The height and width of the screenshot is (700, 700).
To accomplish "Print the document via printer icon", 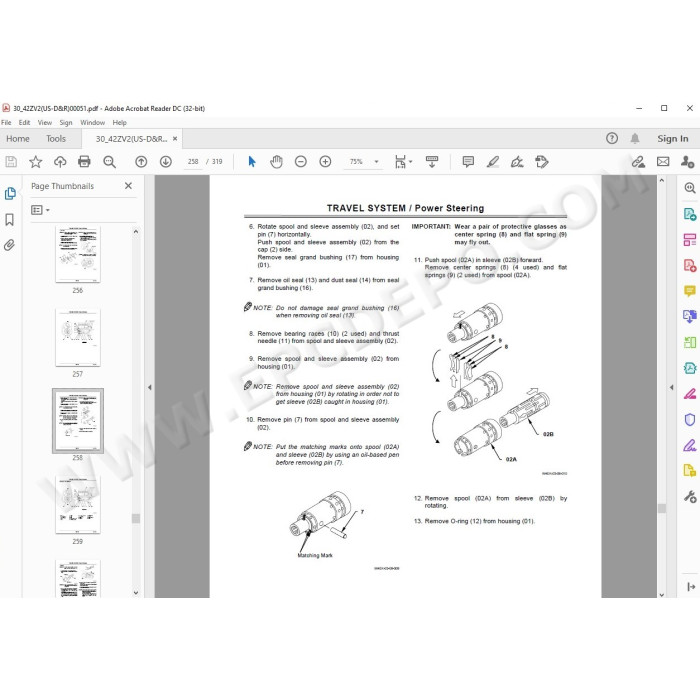I will [84, 162].
